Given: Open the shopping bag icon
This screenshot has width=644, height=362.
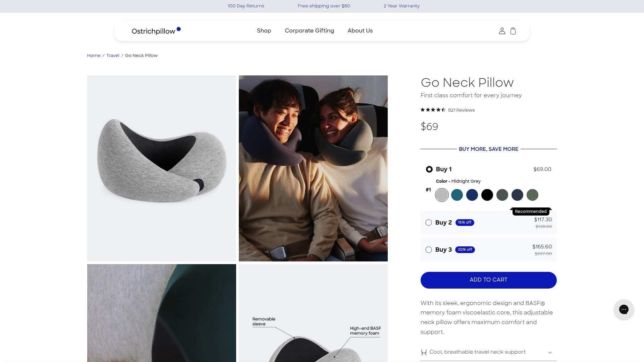Looking at the screenshot, I should (x=513, y=31).
